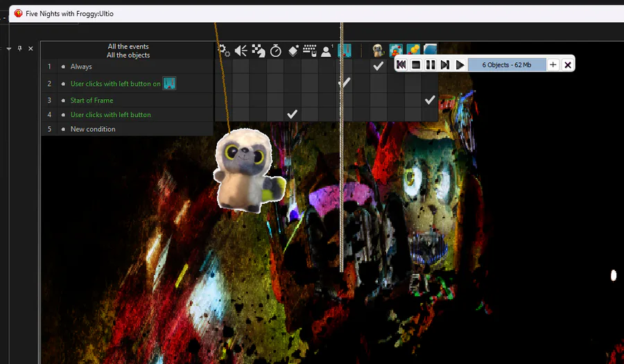Select event line number 4
The image size is (624, 364).
(x=49, y=114)
